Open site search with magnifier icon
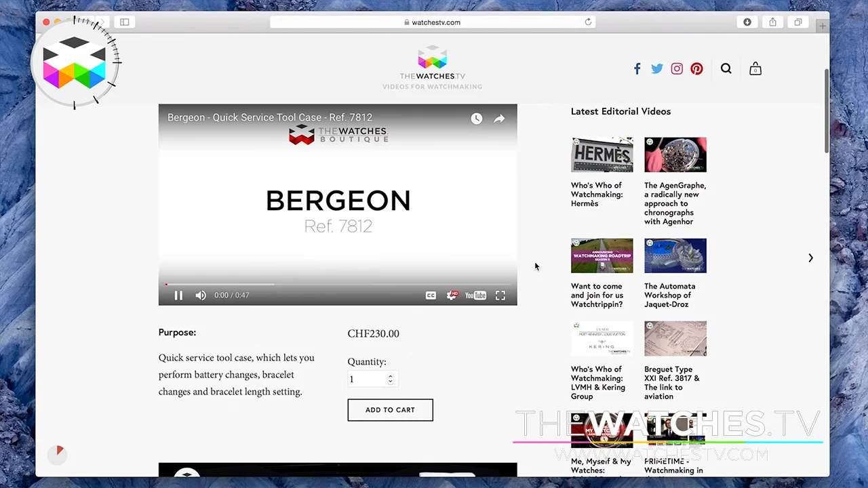 tap(726, 68)
